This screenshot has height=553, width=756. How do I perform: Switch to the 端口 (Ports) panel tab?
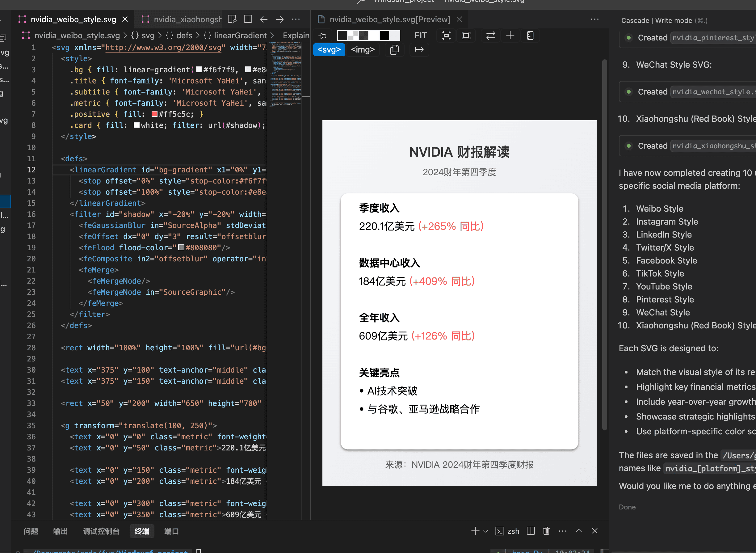171,531
